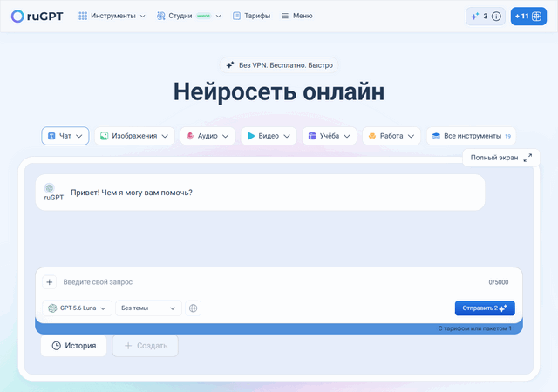Click the sparkle credits icon in header
The image size is (558, 392).
tap(474, 17)
